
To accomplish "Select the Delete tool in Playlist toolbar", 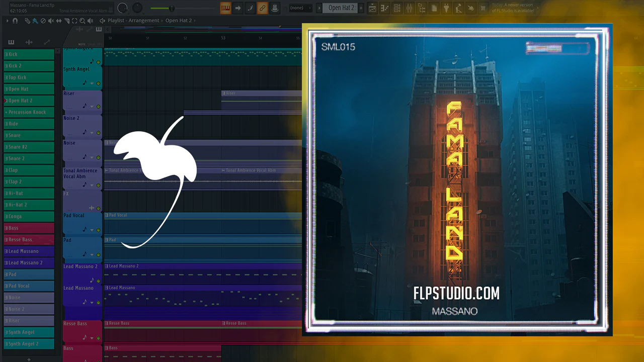I will [x=43, y=21].
